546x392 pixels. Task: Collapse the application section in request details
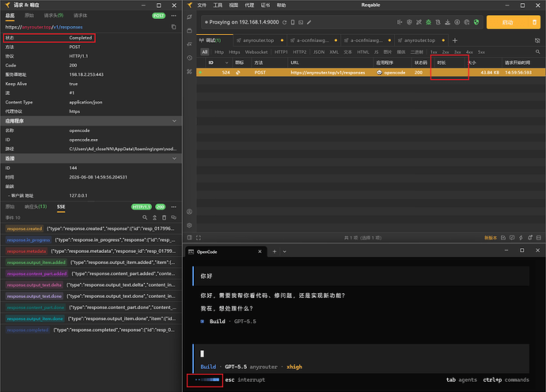click(174, 121)
